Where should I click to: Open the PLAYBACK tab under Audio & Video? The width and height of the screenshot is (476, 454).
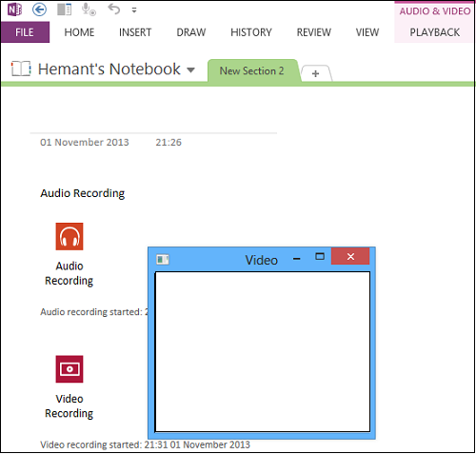(434, 32)
